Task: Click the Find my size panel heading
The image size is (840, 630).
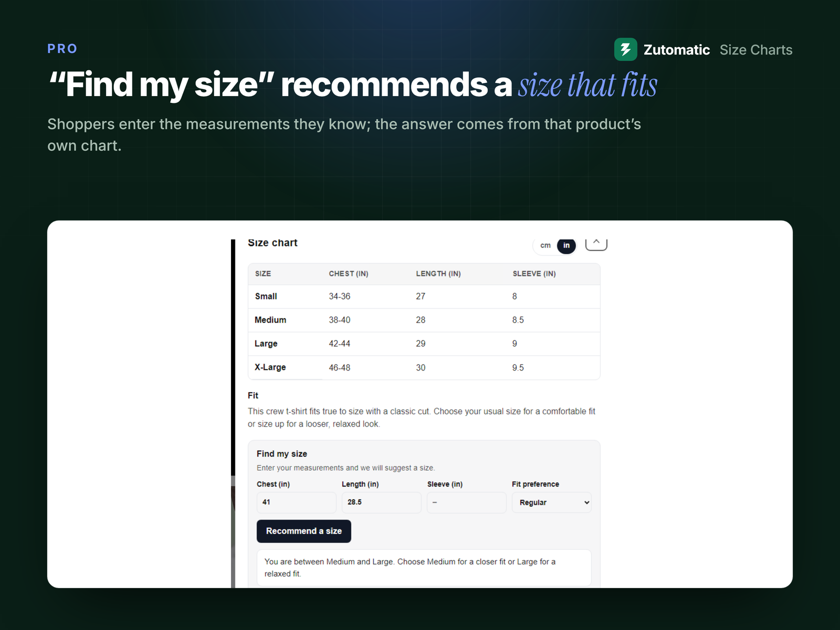Action: click(282, 454)
